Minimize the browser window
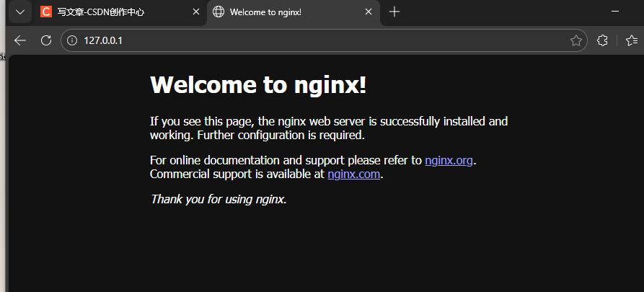Viewport: 644px width, 292px height. point(615,12)
